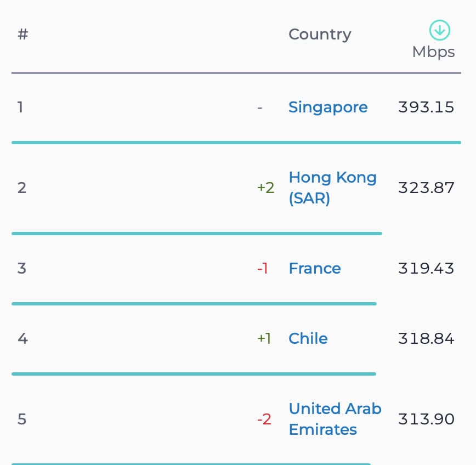Select the 393.15 speed value

click(426, 107)
